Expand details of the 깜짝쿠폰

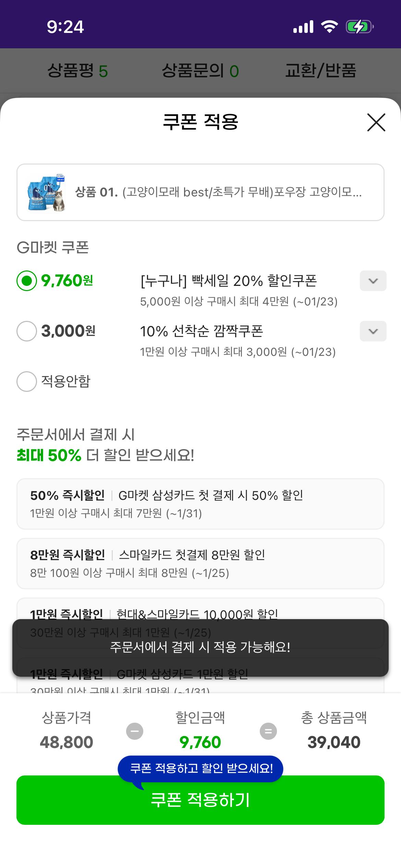point(372,331)
